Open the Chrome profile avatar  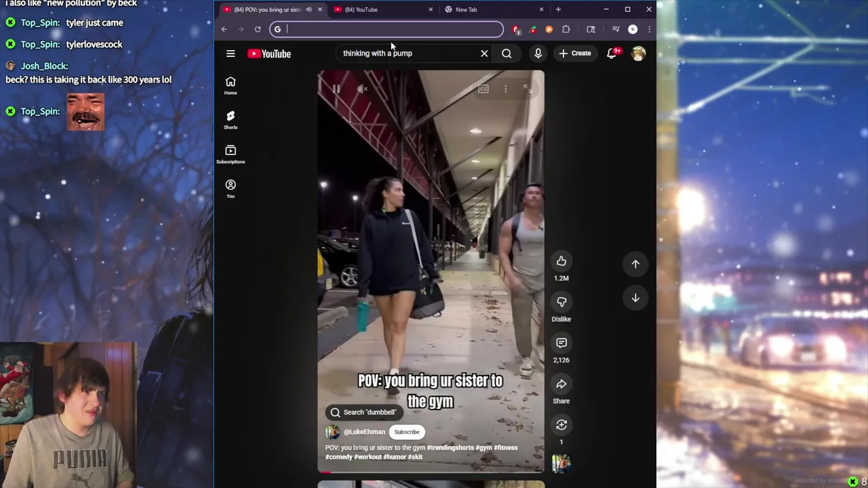pyautogui.click(x=633, y=29)
